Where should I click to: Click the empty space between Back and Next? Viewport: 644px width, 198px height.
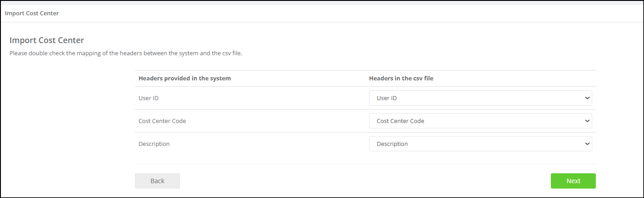click(365, 181)
